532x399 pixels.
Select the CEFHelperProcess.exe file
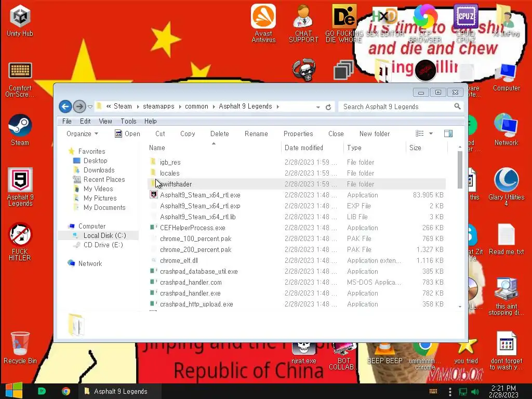[x=192, y=228]
